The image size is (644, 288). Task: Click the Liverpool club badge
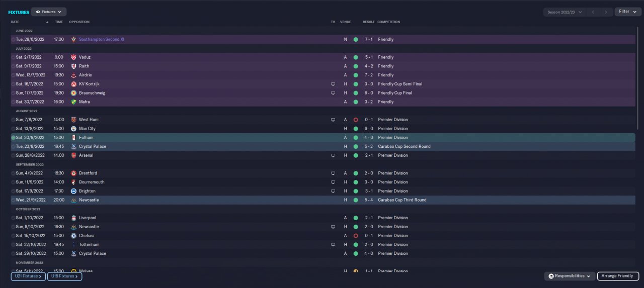pyautogui.click(x=73, y=218)
